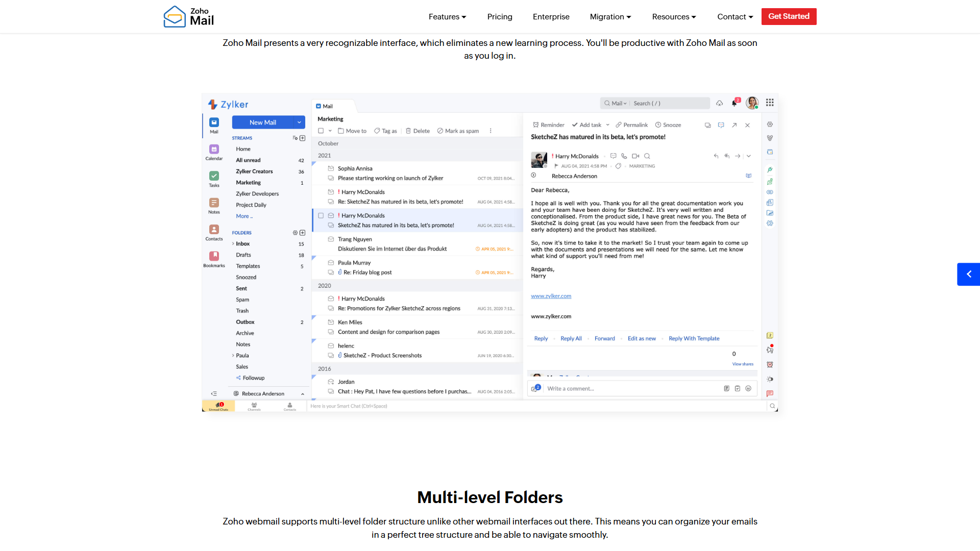Toggle the night mode switch in right sidebar
The width and height of the screenshot is (980, 551).
pos(770,379)
